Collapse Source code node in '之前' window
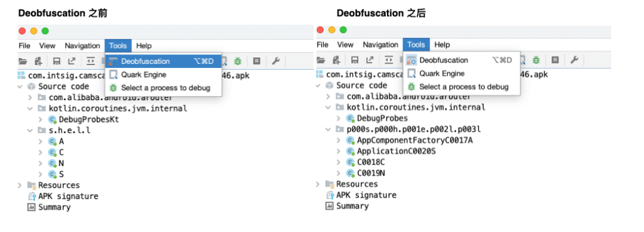The height and width of the screenshot is (232, 644). tap(20, 86)
